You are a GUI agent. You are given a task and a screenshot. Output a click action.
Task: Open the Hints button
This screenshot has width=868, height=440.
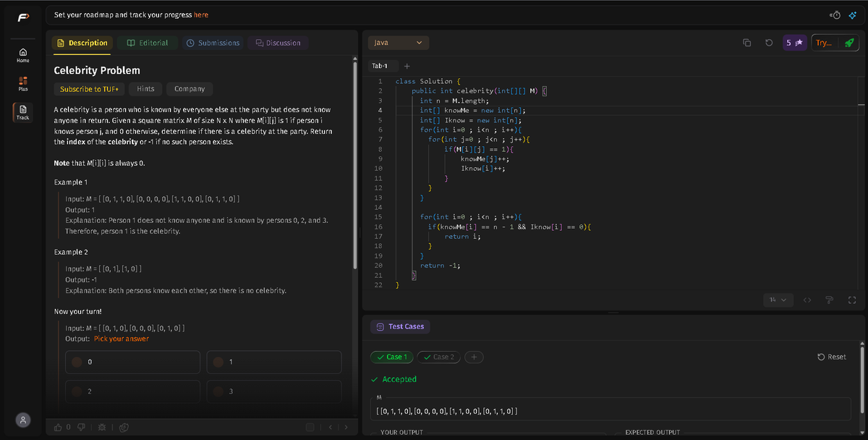point(145,89)
